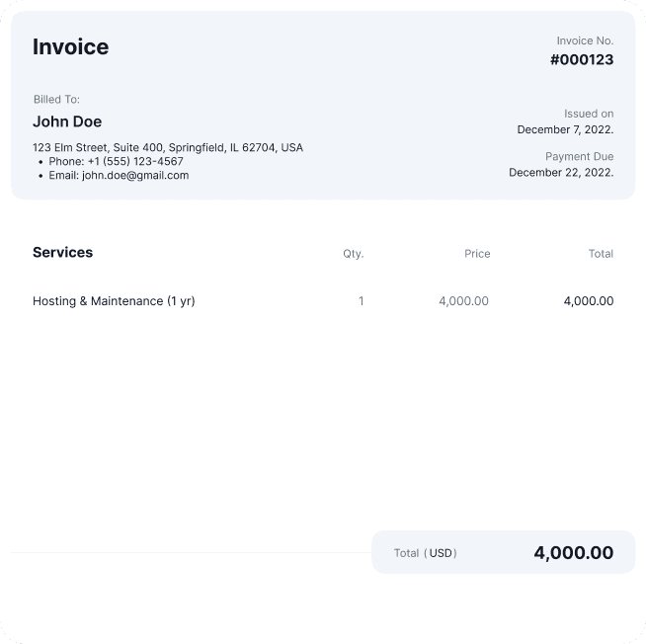This screenshot has height=644, width=646.
Task: Click the phone number +1 (555) 123-4567
Action: [135, 161]
